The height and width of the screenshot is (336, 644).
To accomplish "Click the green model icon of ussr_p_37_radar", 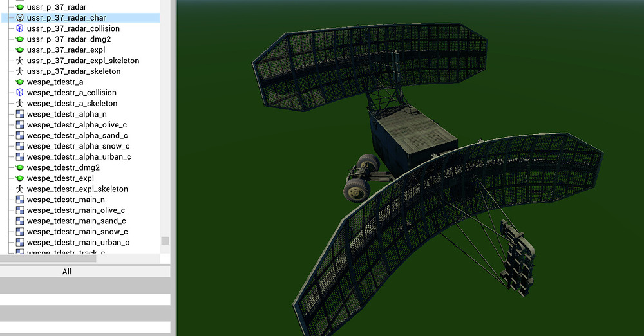I will [20, 7].
